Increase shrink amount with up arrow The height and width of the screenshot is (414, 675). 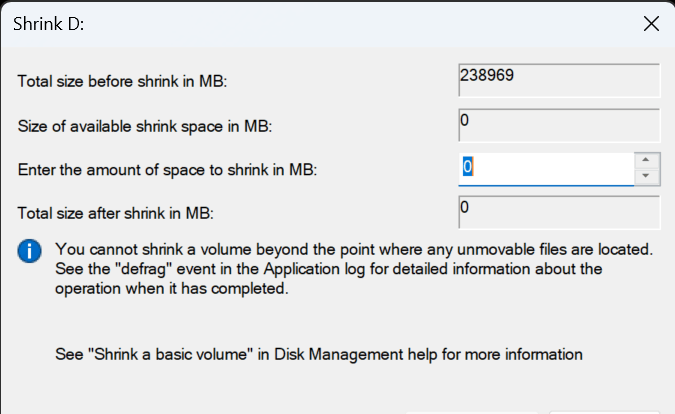point(645,160)
